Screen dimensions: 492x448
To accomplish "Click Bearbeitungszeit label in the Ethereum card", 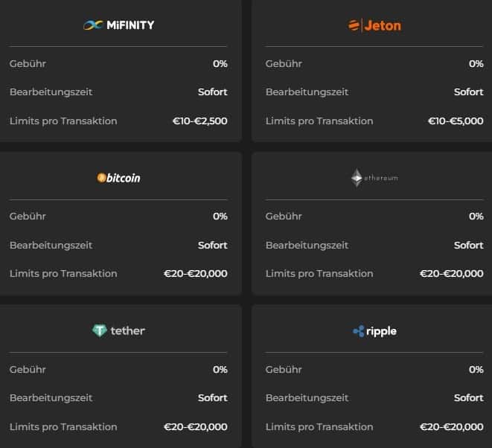I will [307, 245].
